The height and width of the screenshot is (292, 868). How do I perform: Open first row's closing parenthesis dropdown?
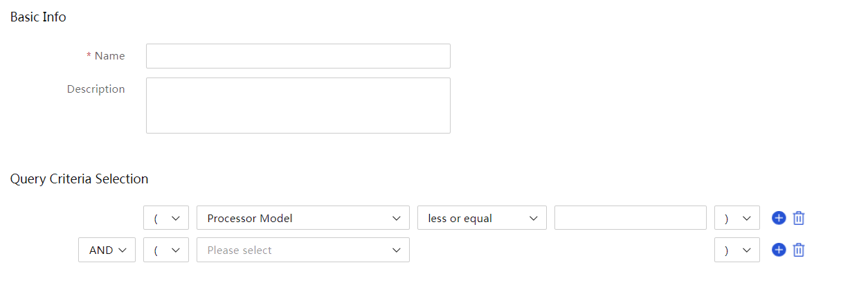(x=737, y=218)
